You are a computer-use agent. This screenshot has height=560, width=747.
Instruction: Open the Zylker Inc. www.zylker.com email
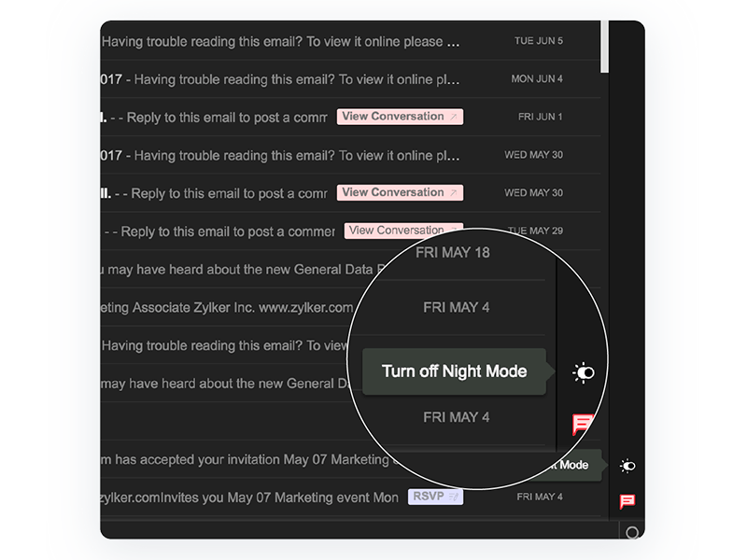pos(224,307)
